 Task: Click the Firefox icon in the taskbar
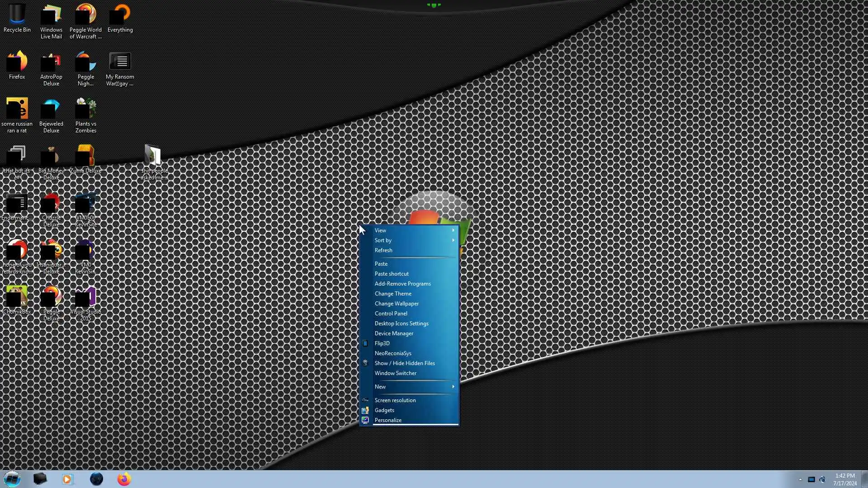[x=124, y=479]
